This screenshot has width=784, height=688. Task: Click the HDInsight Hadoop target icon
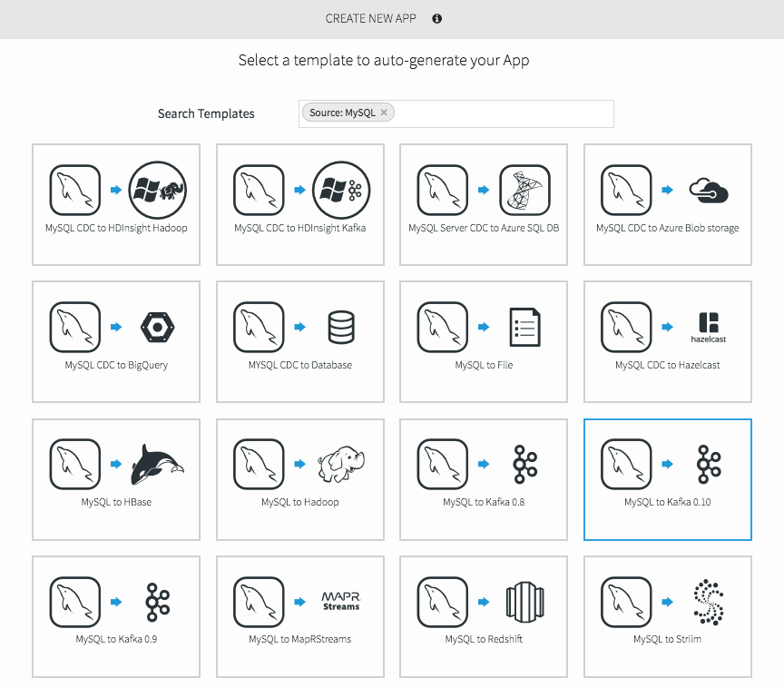coord(158,190)
